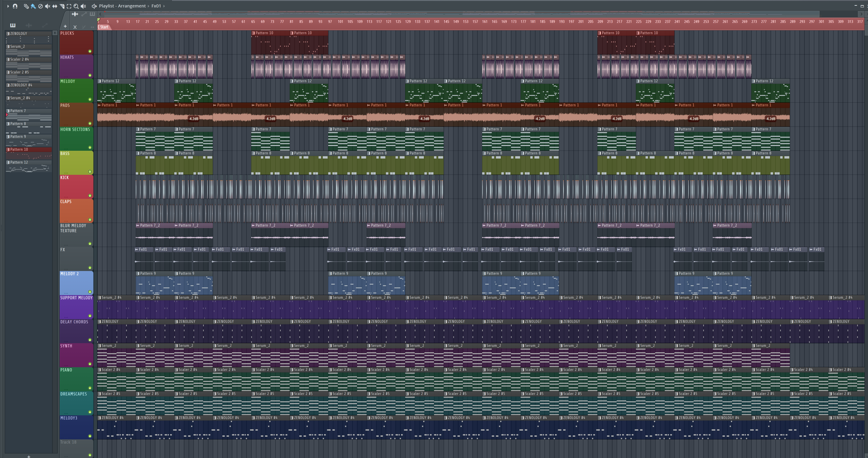Click the picker icon next to Pattern 10
The width and height of the screenshot is (868, 458).
[8, 149]
